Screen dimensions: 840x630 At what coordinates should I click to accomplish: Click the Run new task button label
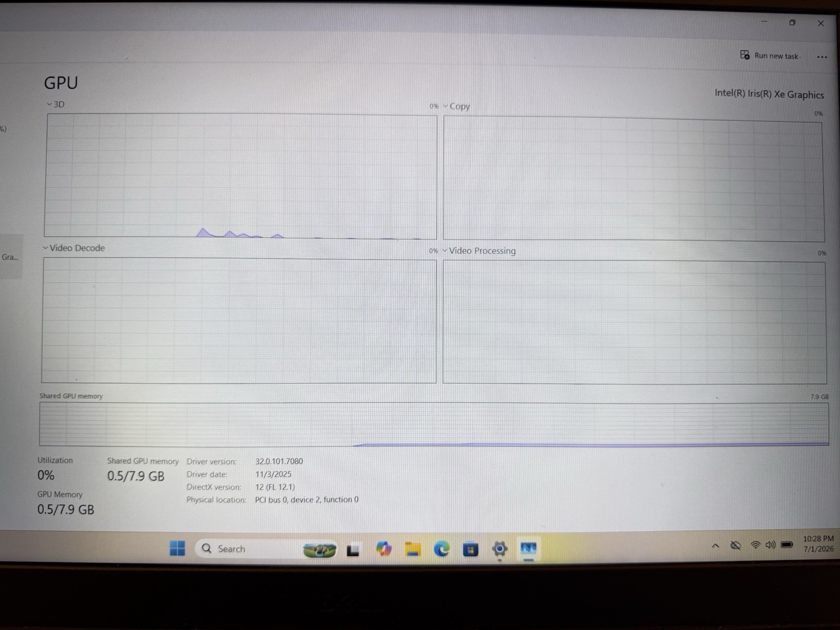pos(776,56)
